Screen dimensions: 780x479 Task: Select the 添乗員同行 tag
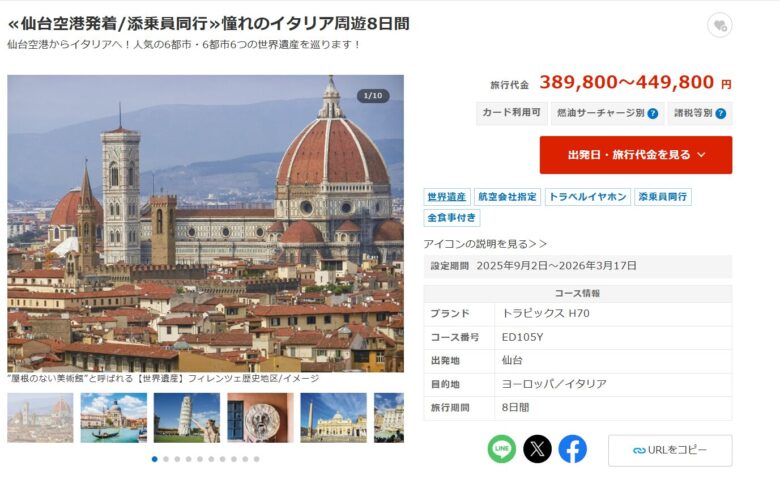point(663,197)
